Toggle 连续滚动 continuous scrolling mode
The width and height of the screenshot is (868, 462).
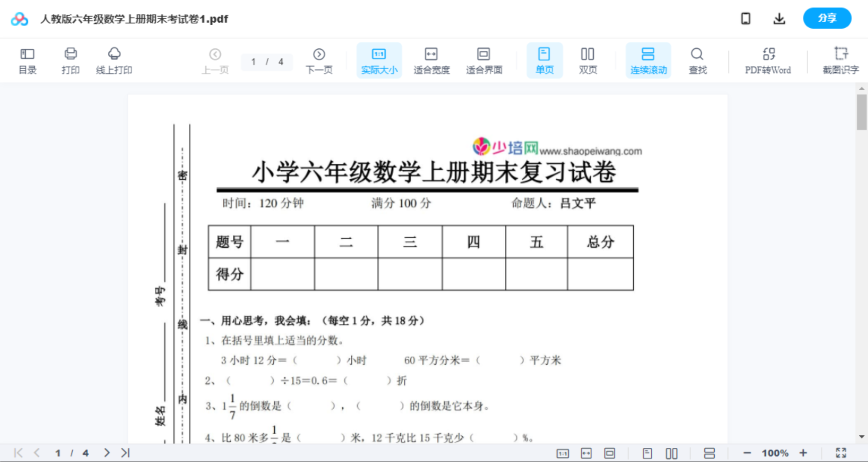click(648, 59)
